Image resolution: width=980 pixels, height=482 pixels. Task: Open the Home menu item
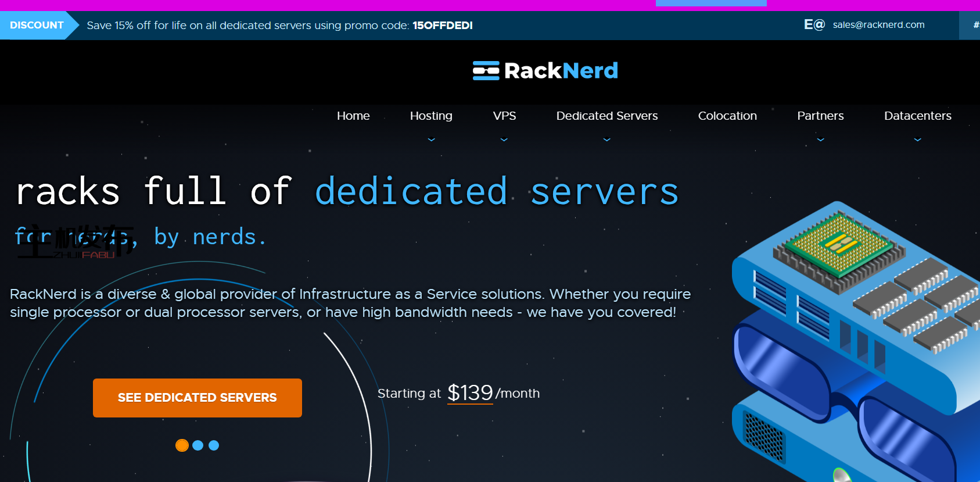[353, 116]
